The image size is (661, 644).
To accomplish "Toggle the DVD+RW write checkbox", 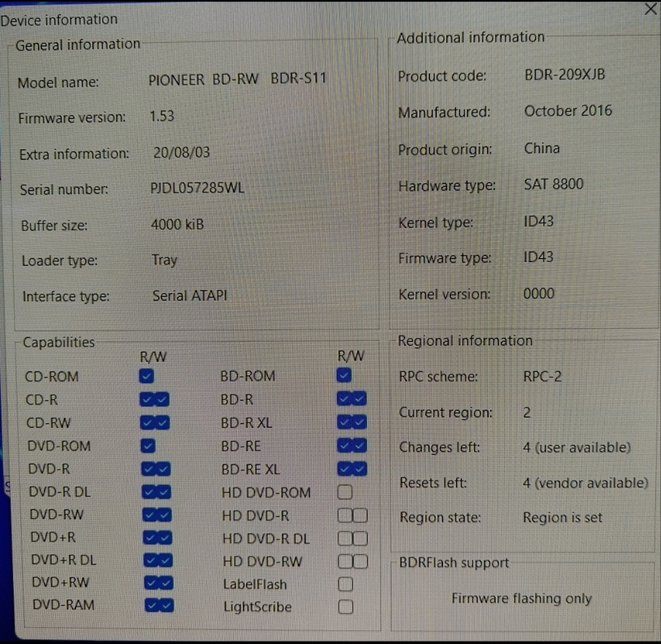I will [166, 582].
